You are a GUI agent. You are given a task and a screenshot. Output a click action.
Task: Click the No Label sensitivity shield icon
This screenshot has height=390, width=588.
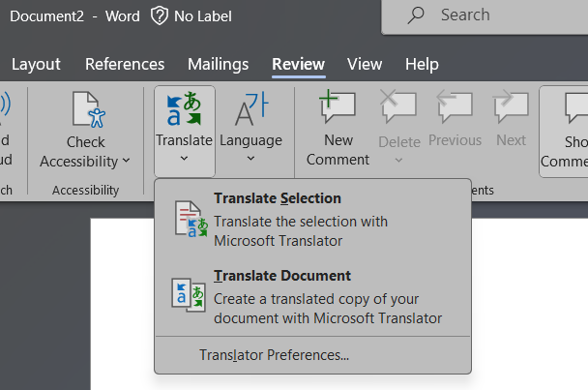(x=159, y=16)
